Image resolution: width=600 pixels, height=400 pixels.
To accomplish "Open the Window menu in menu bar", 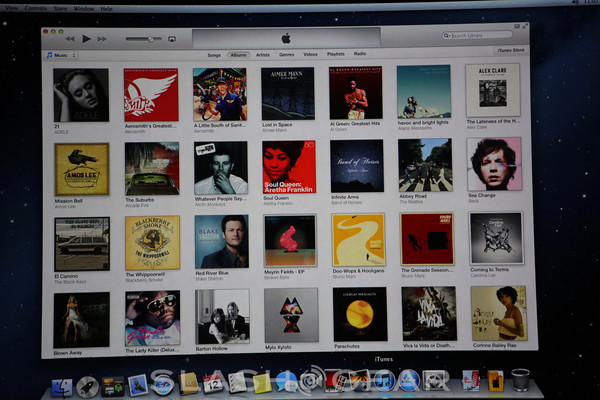I will 84,8.
